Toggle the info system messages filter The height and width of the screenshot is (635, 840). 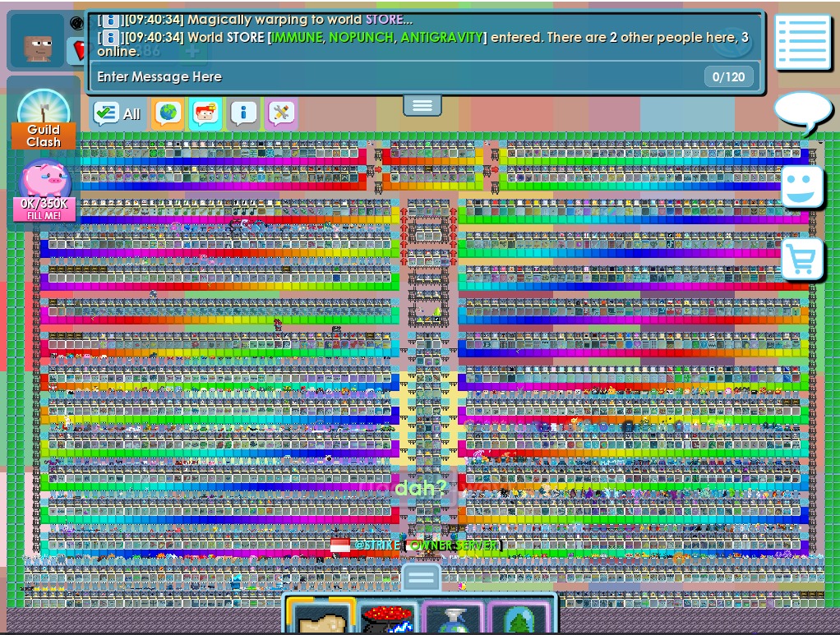pyautogui.click(x=243, y=113)
